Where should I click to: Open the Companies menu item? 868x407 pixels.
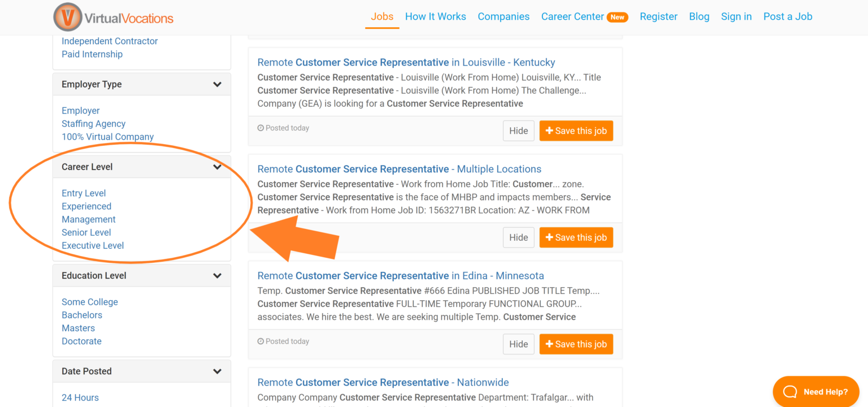[x=504, y=16]
